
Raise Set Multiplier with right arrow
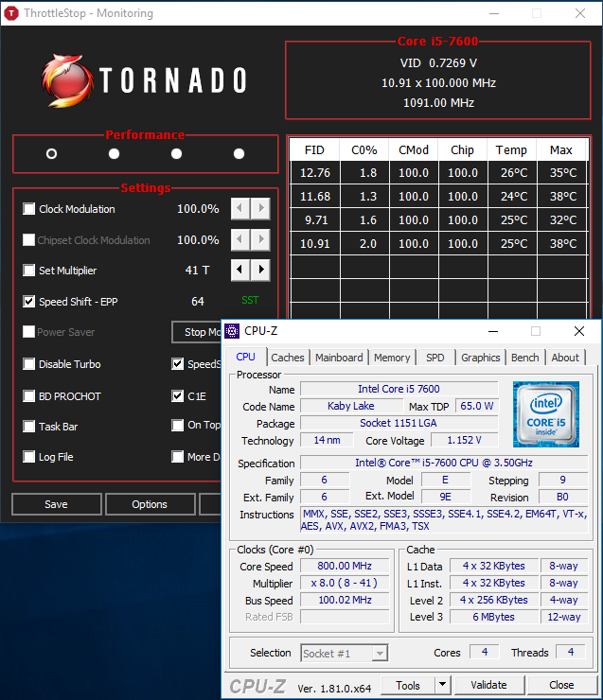(x=261, y=271)
